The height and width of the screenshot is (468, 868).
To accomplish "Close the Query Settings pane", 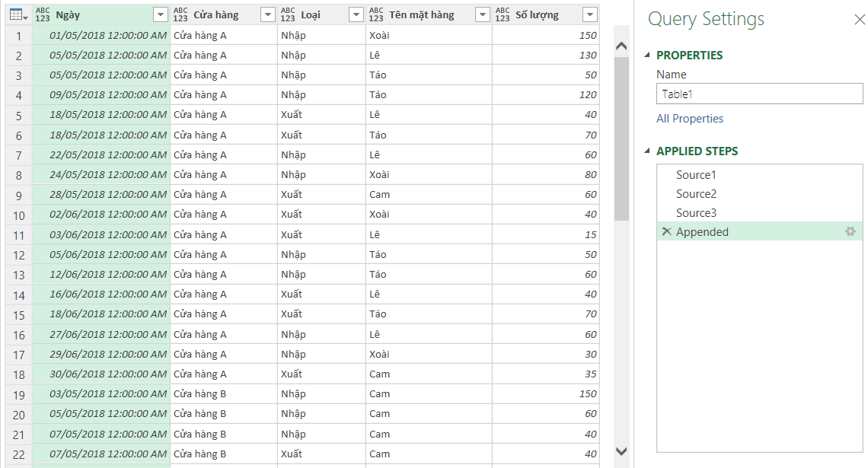I will point(859,20).
